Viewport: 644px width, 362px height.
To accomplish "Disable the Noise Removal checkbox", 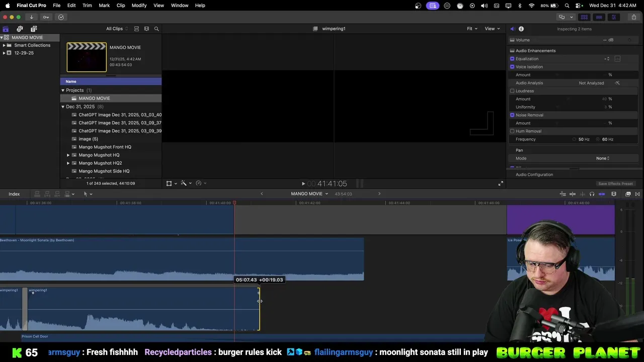I will pos(512,115).
